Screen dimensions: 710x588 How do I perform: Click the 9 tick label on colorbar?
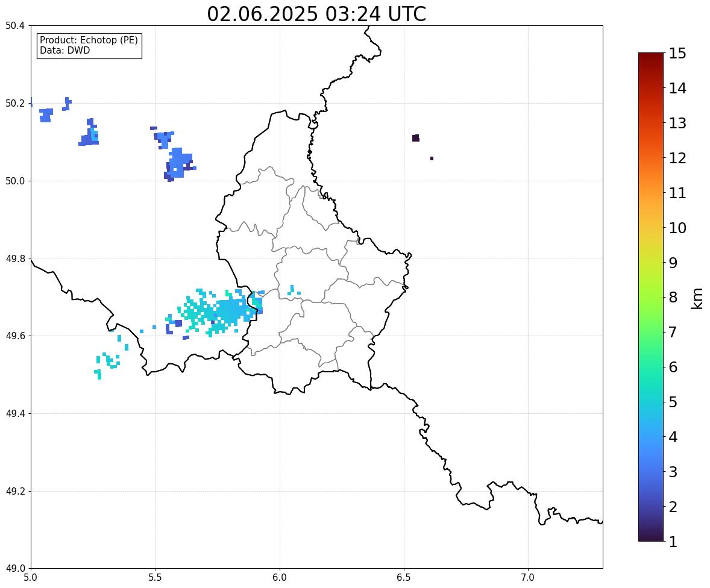(x=673, y=262)
